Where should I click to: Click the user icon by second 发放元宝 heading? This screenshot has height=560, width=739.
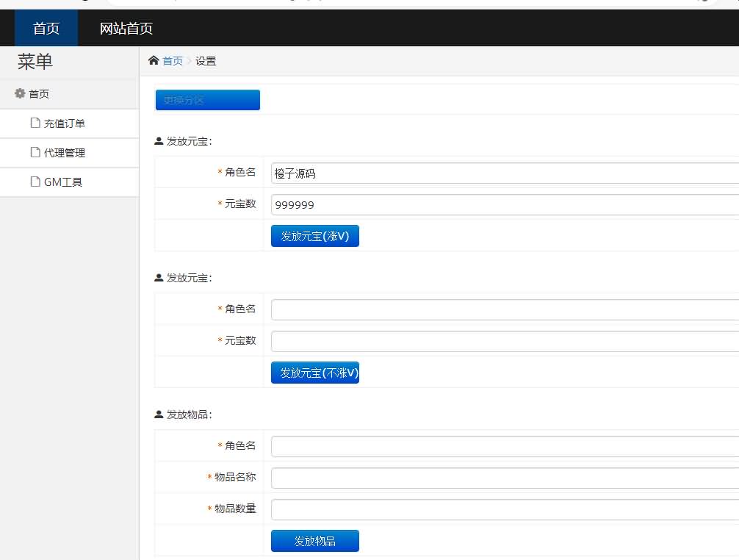click(x=159, y=279)
